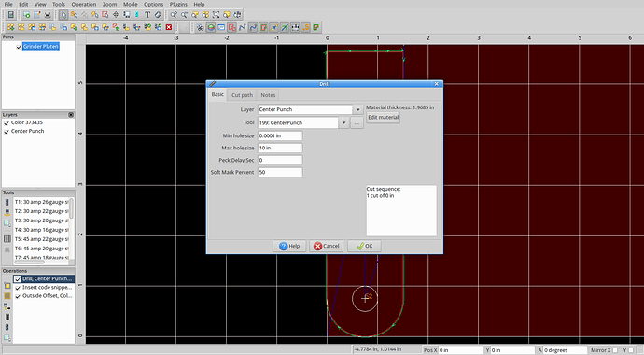
Task: Expand the Tool dropdown T99: CenterPunch
Action: [x=343, y=123]
